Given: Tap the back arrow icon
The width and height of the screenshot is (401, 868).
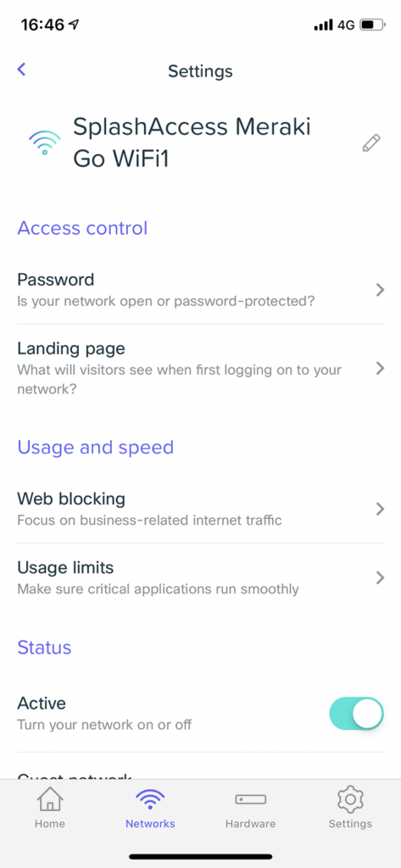Looking at the screenshot, I should (x=21, y=70).
